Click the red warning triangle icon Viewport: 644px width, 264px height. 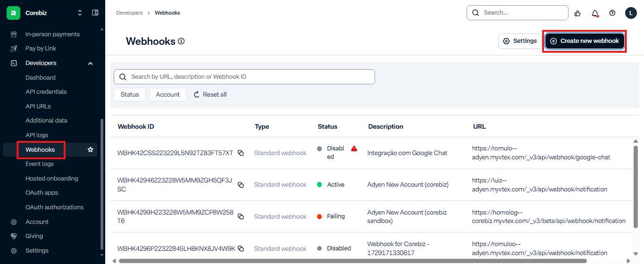click(354, 148)
